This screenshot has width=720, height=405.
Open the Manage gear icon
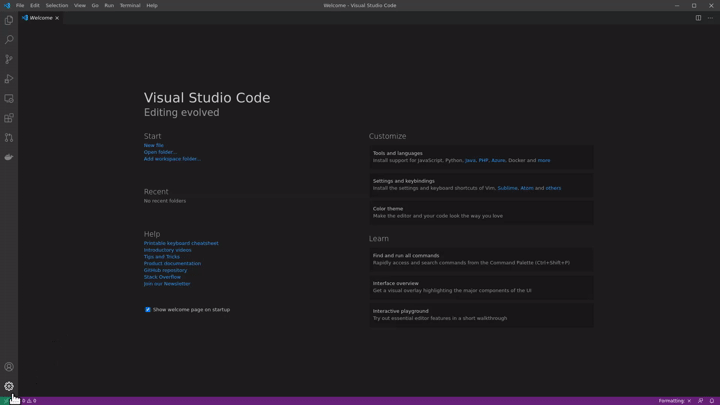(9, 386)
